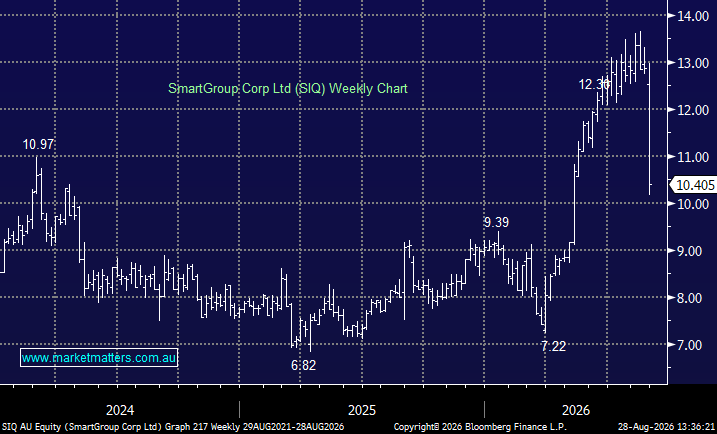The image size is (717, 434).
Task: Click the 12.00 y-axis label
Action: pos(693,110)
